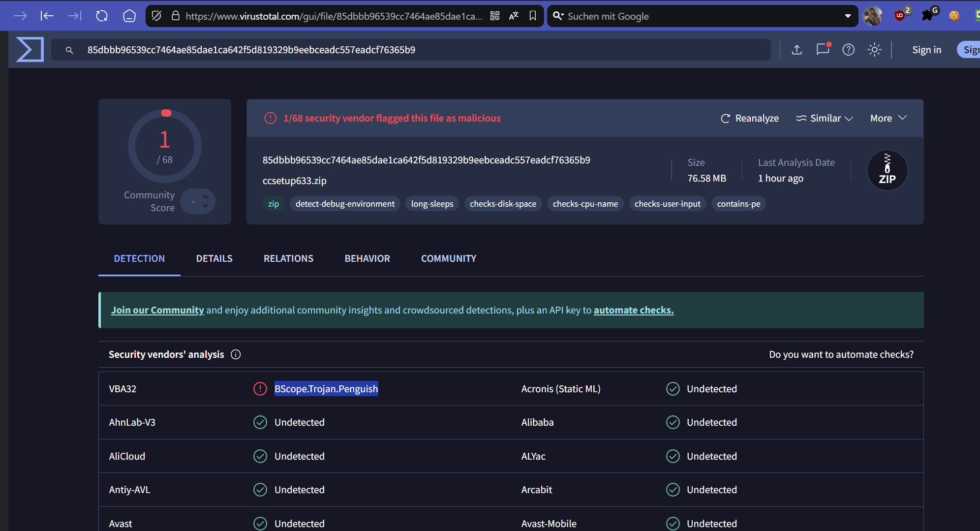Click info icon beside Security vendors' analysis
This screenshot has width=980, height=531.
236,354
